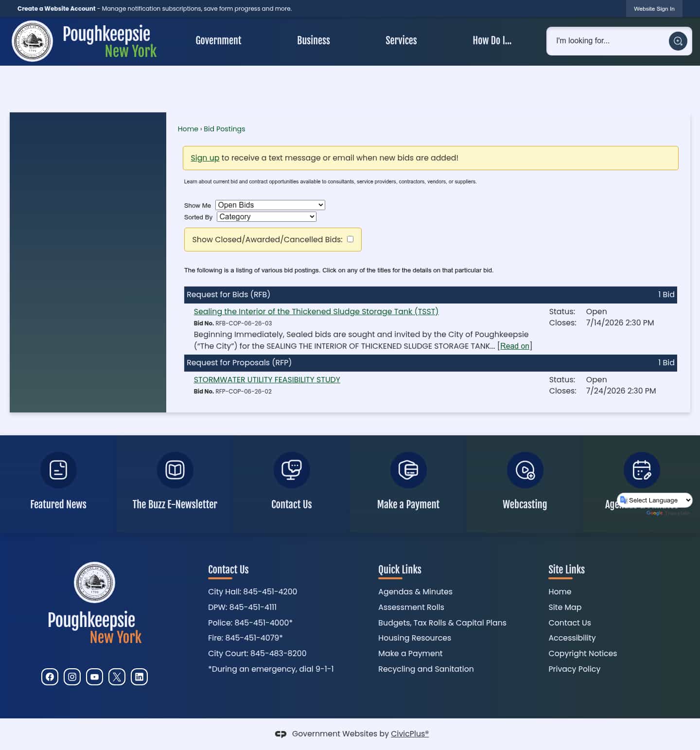The image size is (700, 750).
Task: Open the Webcasting play icon
Action: coord(525,470)
